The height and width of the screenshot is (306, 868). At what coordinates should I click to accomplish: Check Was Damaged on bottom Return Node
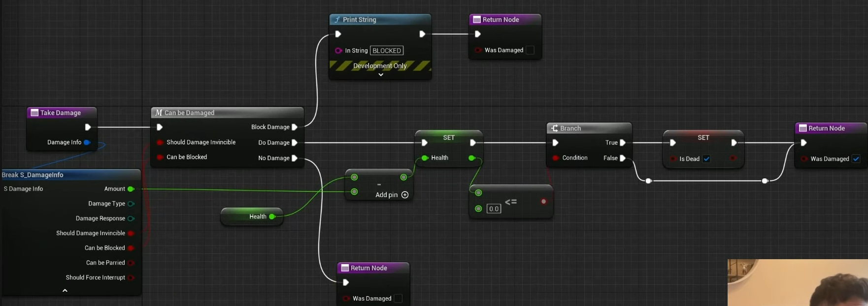click(398, 299)
